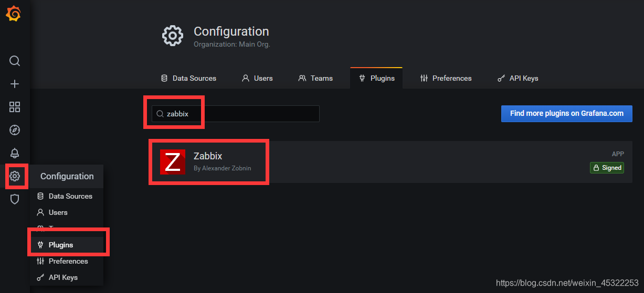Open the Dashboards grid icon

point(15,107)
